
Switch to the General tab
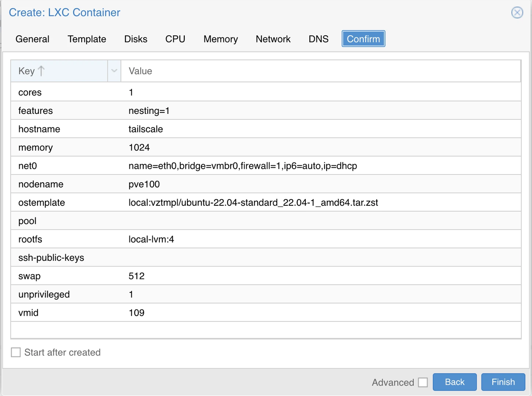32,39
